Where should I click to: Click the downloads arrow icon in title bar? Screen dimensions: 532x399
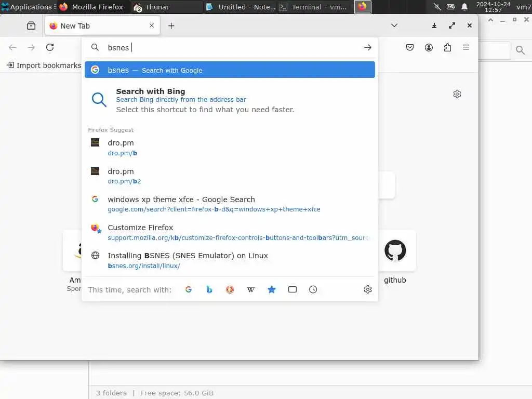pos(434,25)
